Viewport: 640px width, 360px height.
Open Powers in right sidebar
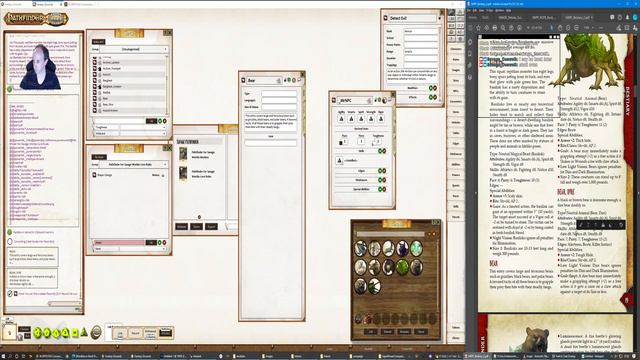click(x=456, y=175)
